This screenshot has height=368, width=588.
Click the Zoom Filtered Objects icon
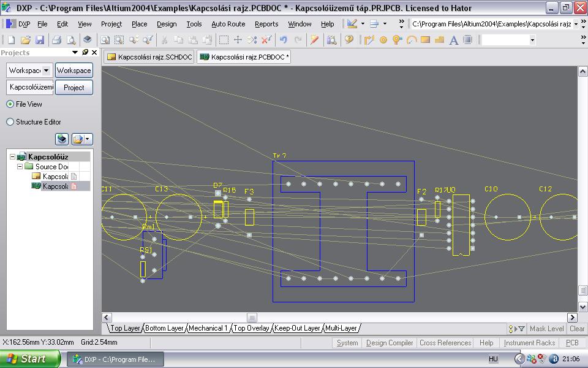(148, 39)
